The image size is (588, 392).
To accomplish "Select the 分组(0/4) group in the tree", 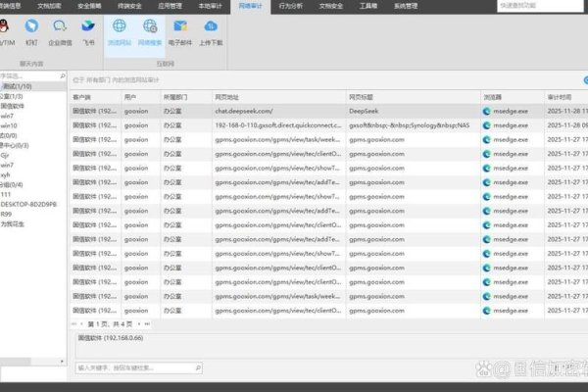I will [12, 184].
